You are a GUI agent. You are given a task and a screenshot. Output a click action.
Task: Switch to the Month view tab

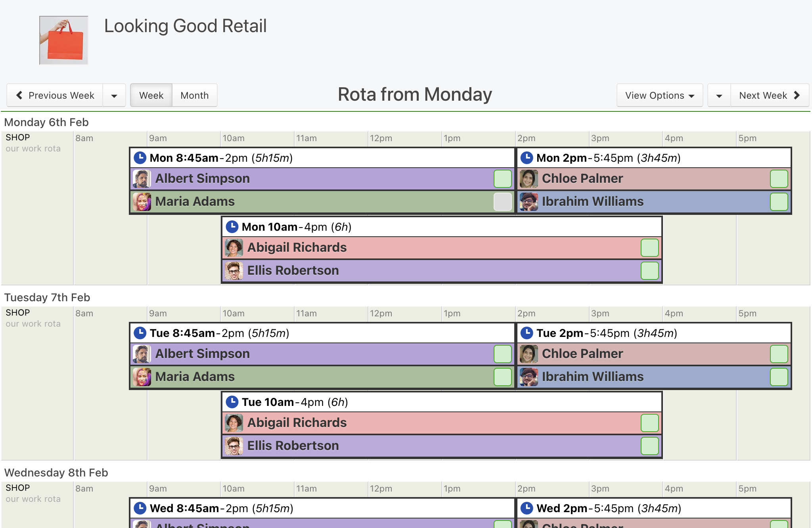194,96
